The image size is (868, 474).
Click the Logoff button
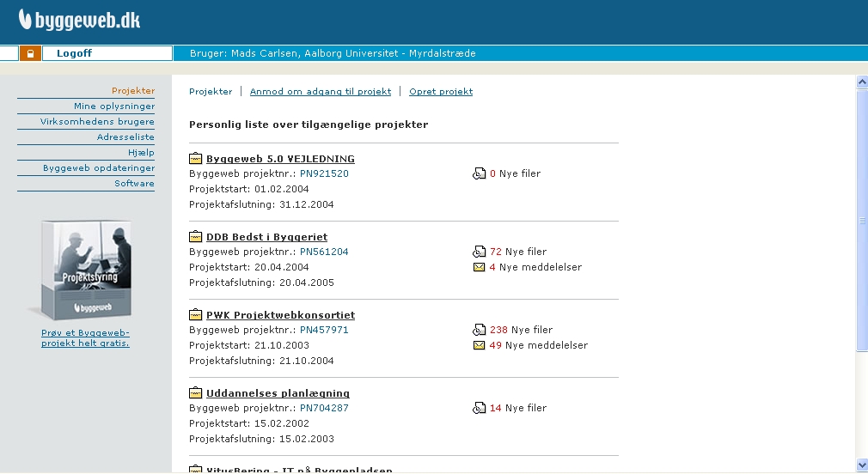(74, 53)
